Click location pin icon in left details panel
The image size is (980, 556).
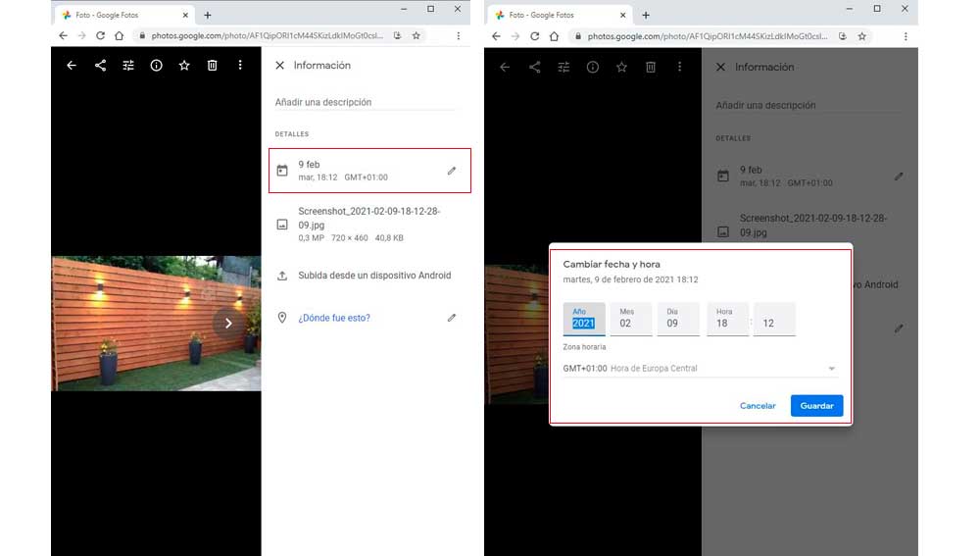click(282, 318)
